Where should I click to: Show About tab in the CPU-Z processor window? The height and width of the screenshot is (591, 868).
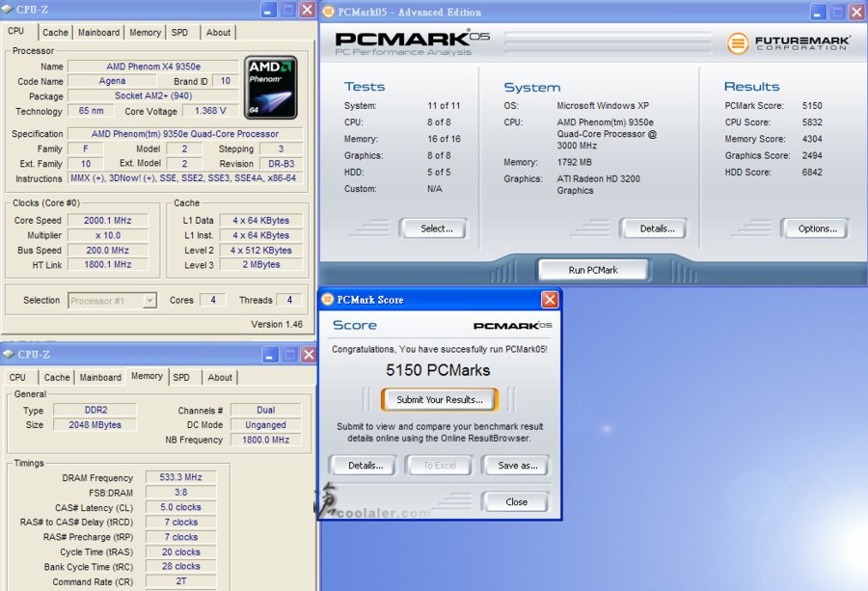[218, 33]
